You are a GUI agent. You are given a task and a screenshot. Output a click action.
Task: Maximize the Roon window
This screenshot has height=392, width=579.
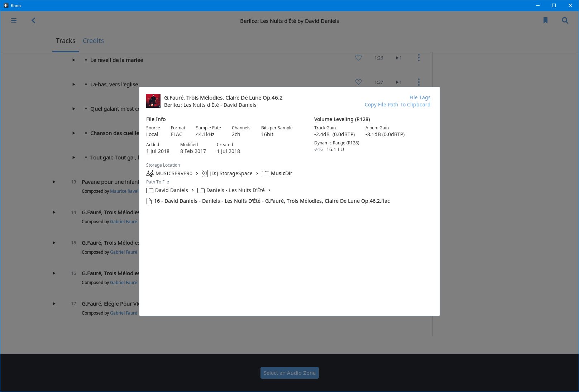coord(554,5)
